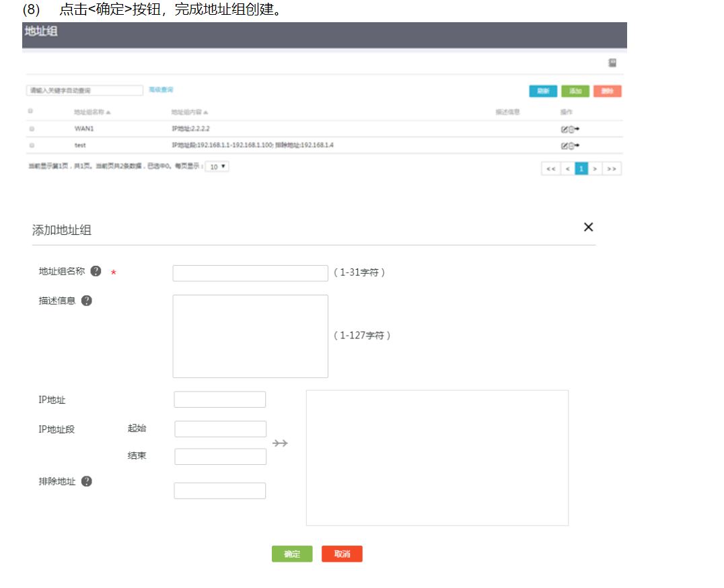Image resolution: width=724 pixels, height=588 pixels.
Task: Go to last page with >> button
Action: (x=612, y=169)
